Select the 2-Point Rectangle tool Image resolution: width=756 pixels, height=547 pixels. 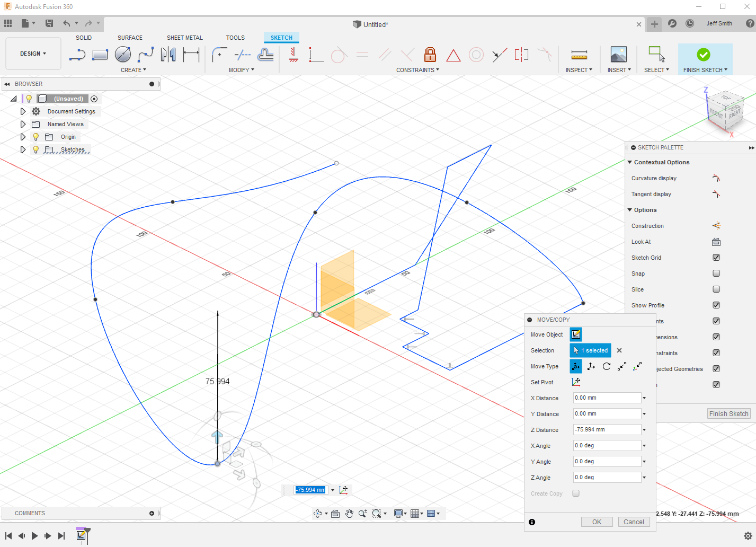pyautogui.click(x=100, y=55)
